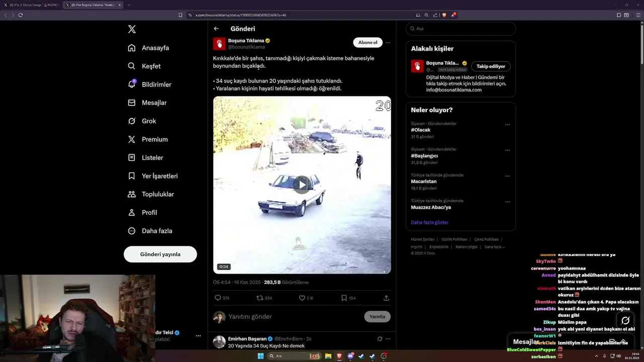Open the account menu dots beside Telci
Image resolution: width=644 pixels, height=362 pixels.
click(198, 336)
